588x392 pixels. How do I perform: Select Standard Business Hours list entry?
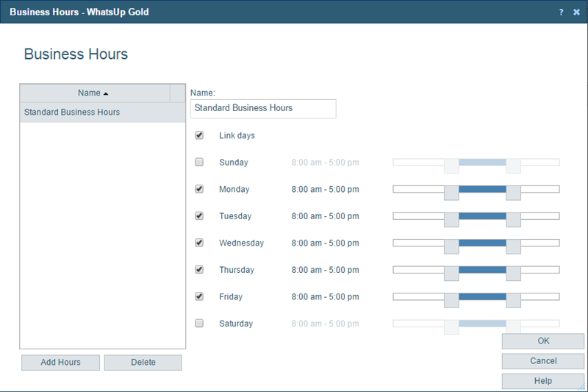coord(72,113)
